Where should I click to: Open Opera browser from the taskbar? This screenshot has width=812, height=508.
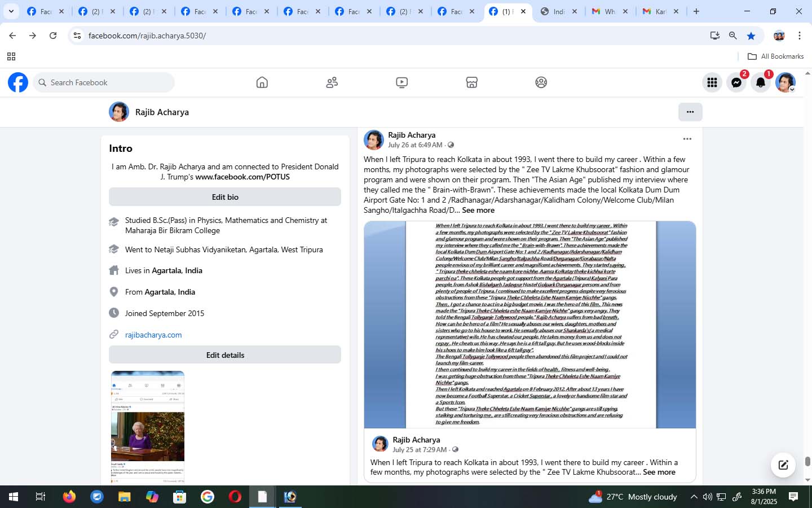pyautogui.click(x=235, y=497)
